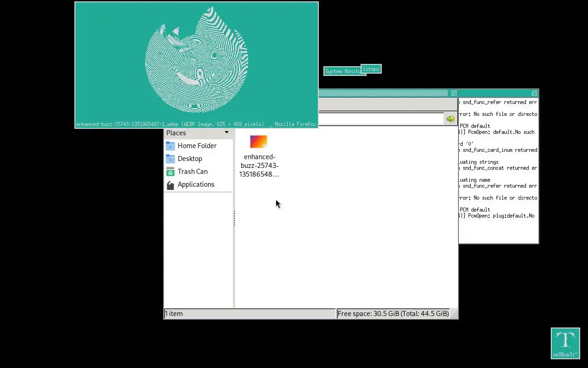Click the Free space 30.5 GiB status text
The height and width of the screenshot is (368, 588).
click(393, 314)
